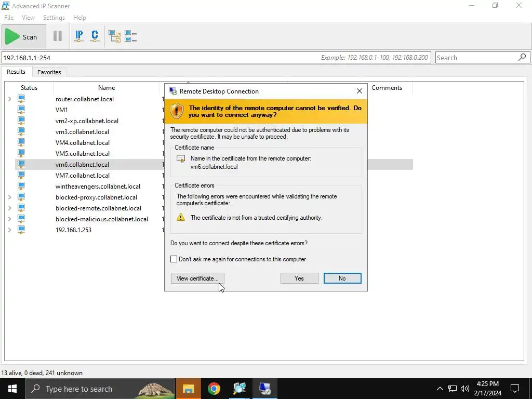Viewport: 532px width, 399px height.
Task: Click Remote Desktop Connection taskbar icon
Action: coord(265,389)
